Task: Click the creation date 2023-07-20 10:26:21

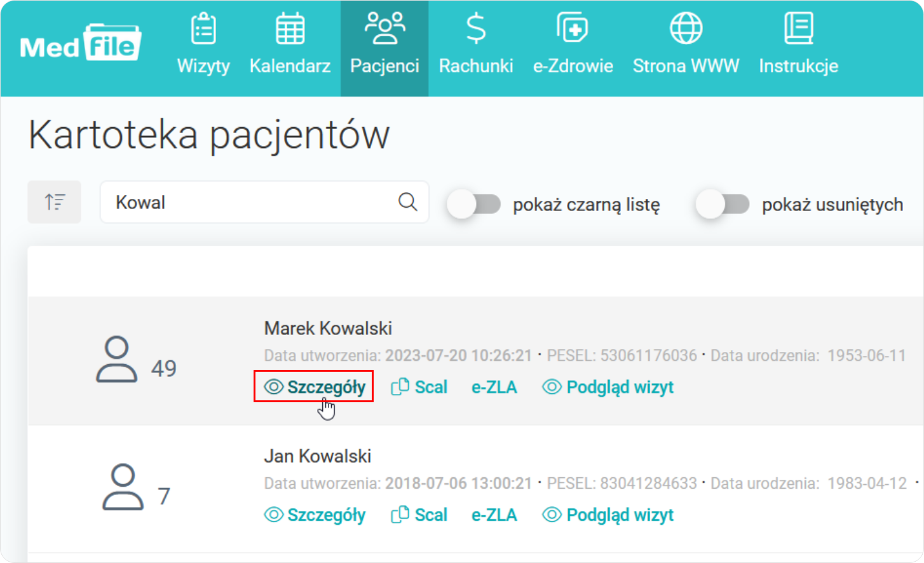Action: click(x=458, y=355)
